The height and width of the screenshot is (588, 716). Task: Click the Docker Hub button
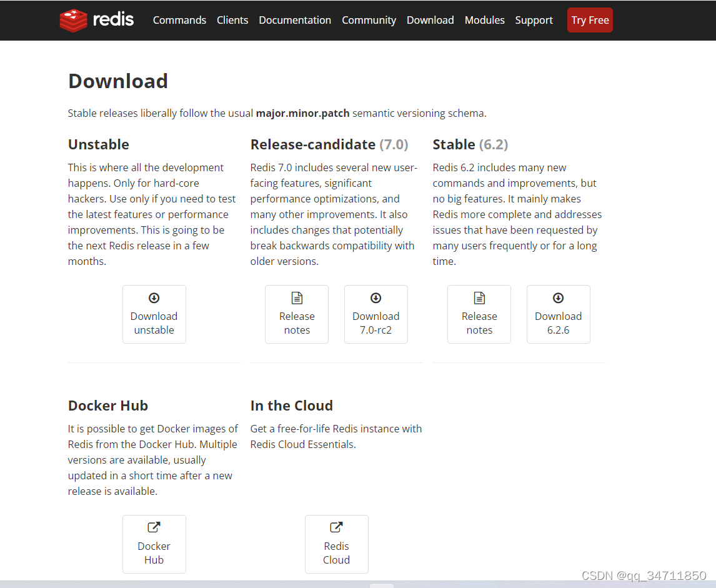click(154, 544)
